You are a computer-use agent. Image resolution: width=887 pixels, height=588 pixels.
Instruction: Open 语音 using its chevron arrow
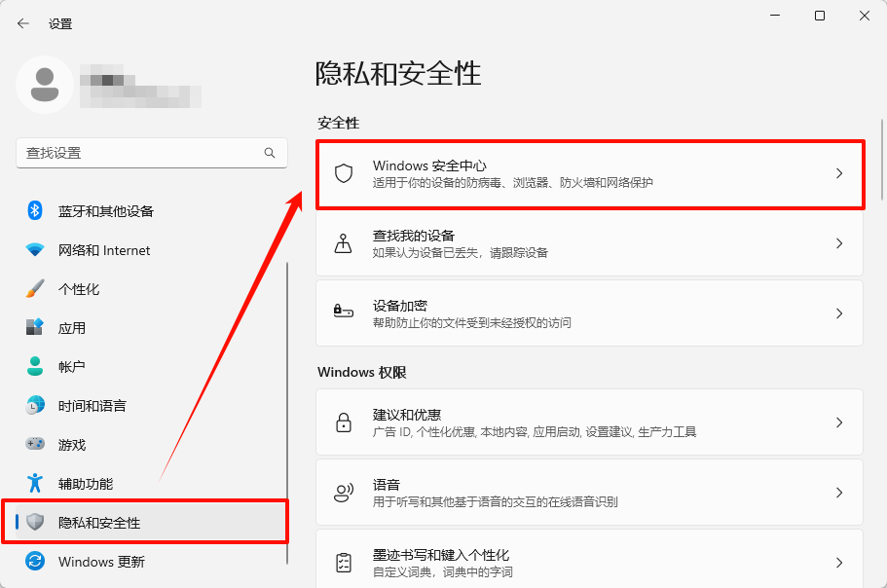click(x=839, y=493)
